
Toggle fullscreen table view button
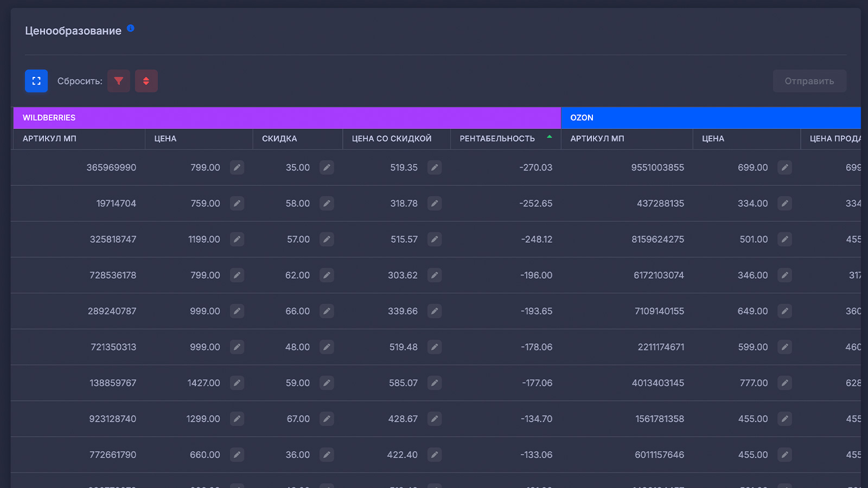[x=36, y=81]
